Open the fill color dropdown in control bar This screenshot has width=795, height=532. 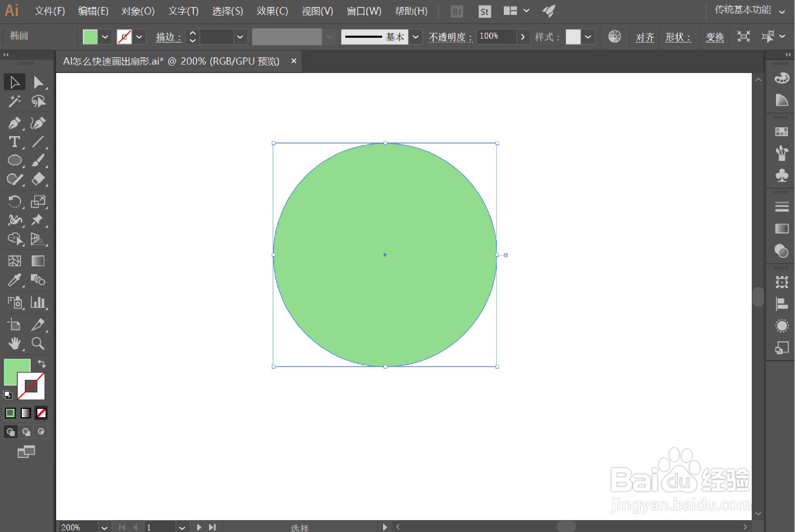(x=105, y=37)
